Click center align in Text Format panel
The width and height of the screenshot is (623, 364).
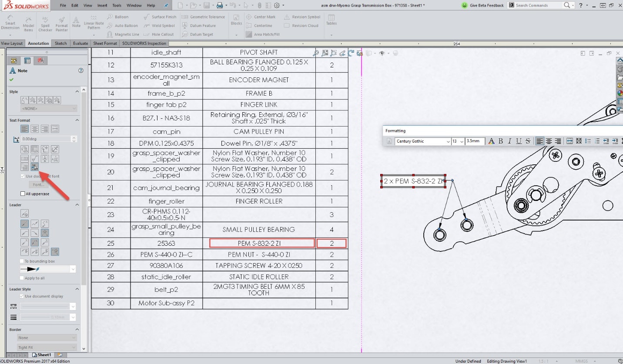click(35, 129)
